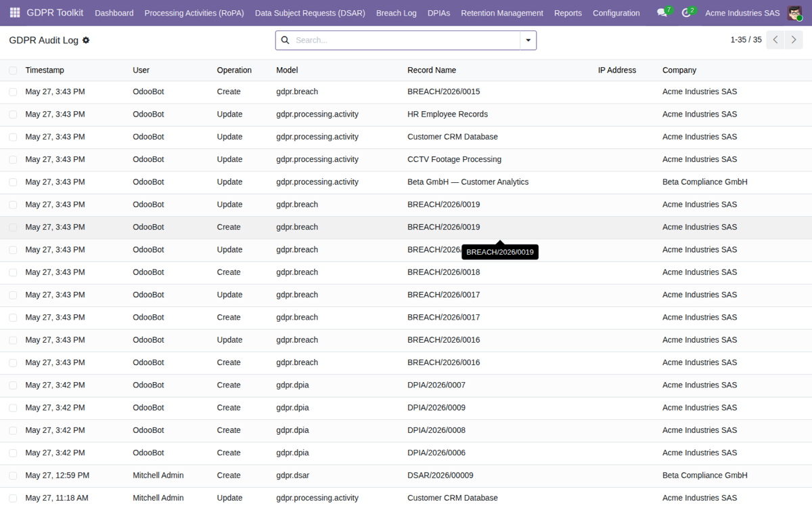812x508 pixels.
Task: Tick checkbox for BREACH/2026/0018 row
Action: point(13,272)
